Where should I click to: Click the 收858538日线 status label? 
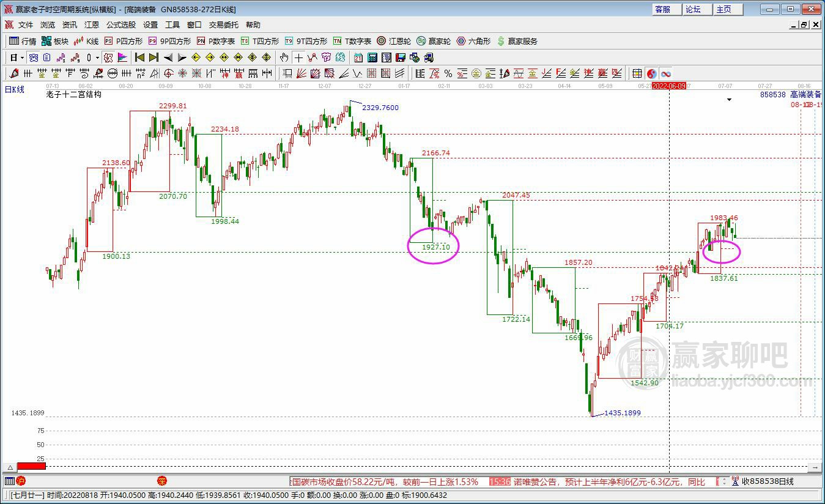pos(768,482)
